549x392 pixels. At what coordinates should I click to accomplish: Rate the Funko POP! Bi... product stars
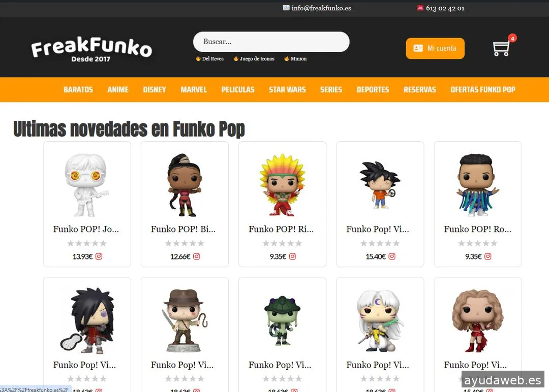185,243
